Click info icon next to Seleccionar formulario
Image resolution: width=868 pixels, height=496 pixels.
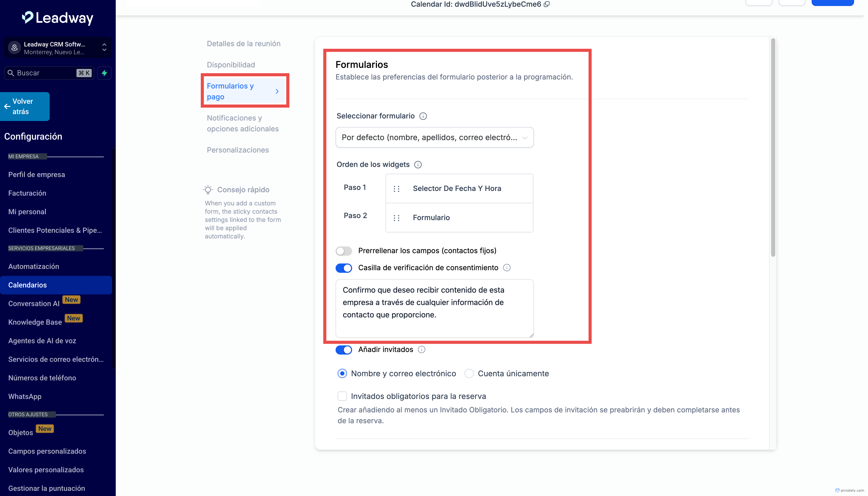point(423,116)
